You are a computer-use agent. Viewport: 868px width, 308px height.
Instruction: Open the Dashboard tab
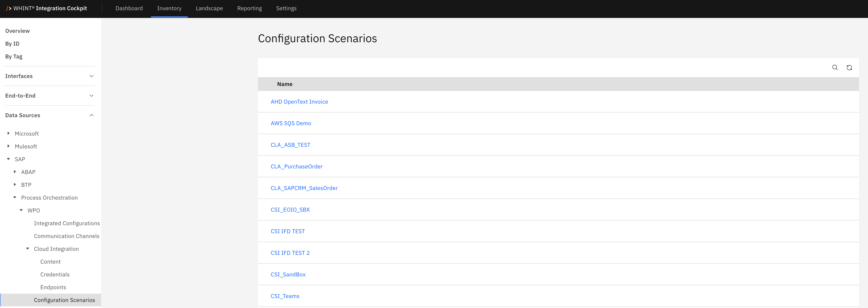click(x=129, y=8)
